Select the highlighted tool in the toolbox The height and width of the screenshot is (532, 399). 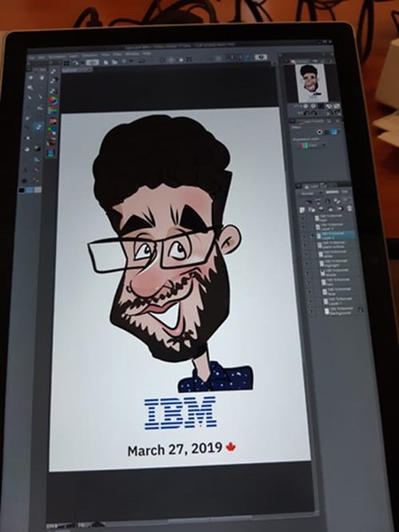tap(39, 127)
